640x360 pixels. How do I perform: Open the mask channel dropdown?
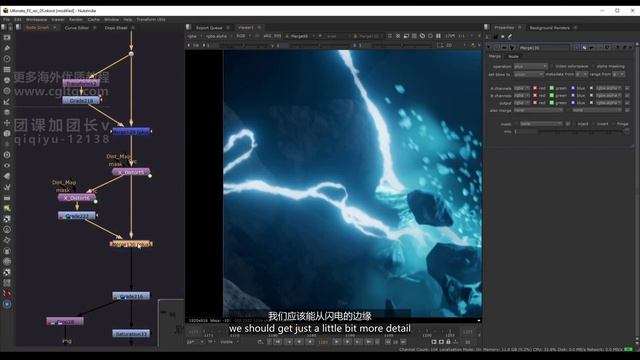coord(541,124)
